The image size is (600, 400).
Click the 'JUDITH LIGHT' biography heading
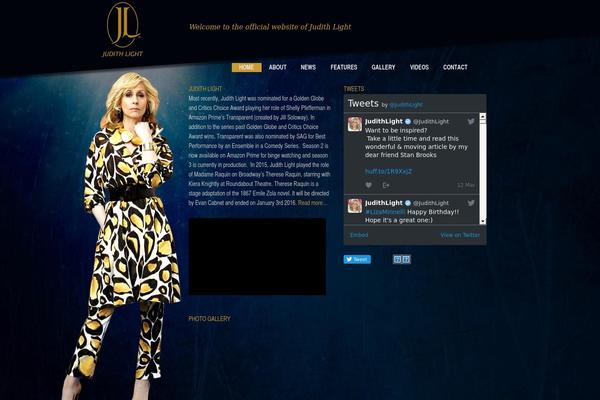pos(205,89)
